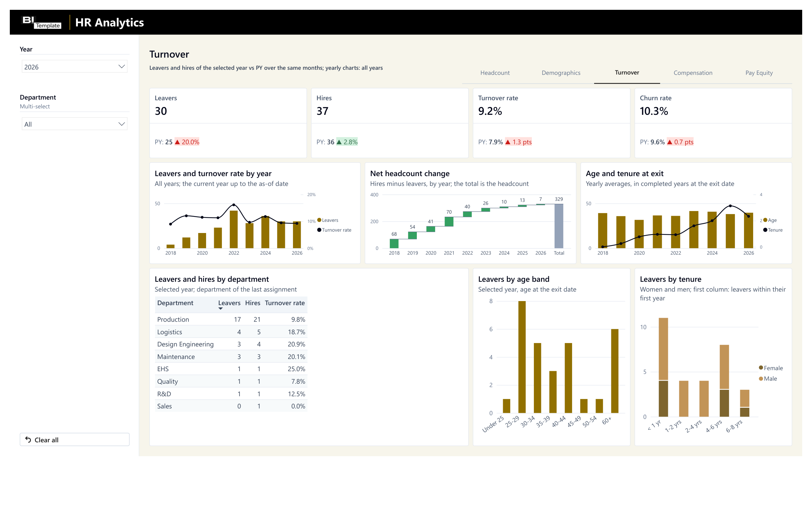Screen dimensions: 812x508
Task: Click the BI Template logo
Action: [x=41, y=22]
